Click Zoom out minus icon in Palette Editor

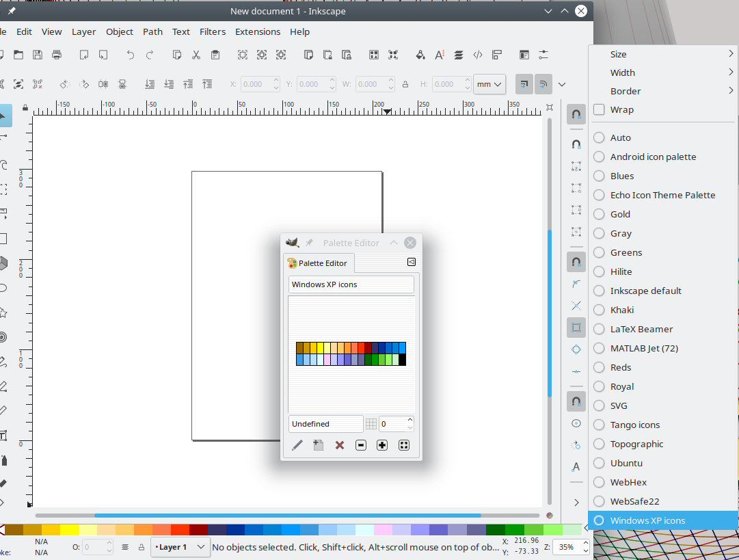pyautogui.click(x=361, y=445)
